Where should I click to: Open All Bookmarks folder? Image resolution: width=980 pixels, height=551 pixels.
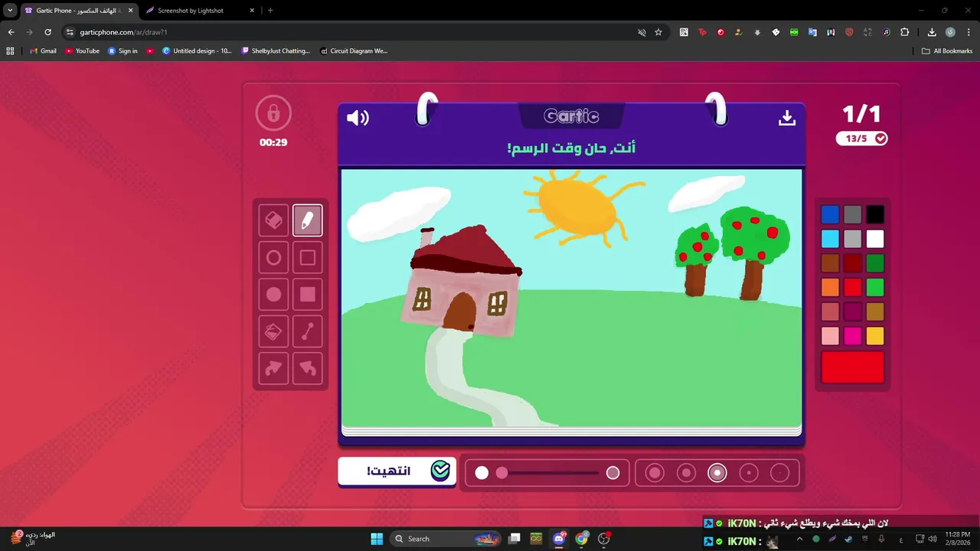tap(947, 51)
